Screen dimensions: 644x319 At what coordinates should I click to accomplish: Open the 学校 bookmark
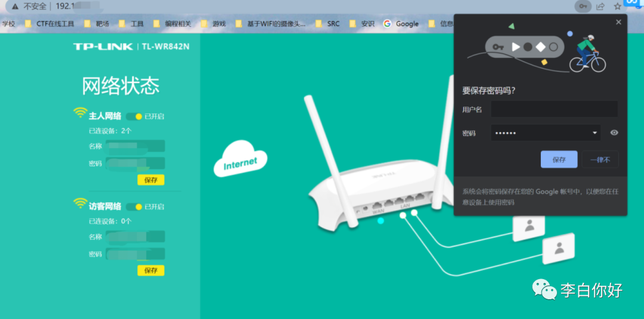8,24
